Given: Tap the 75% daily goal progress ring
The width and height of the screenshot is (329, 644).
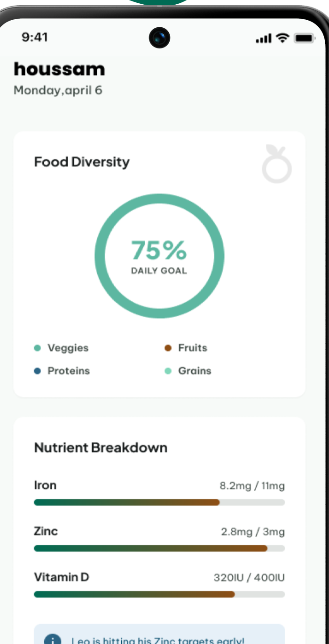Looking at the screenshot, I should (x=159, y=256).
